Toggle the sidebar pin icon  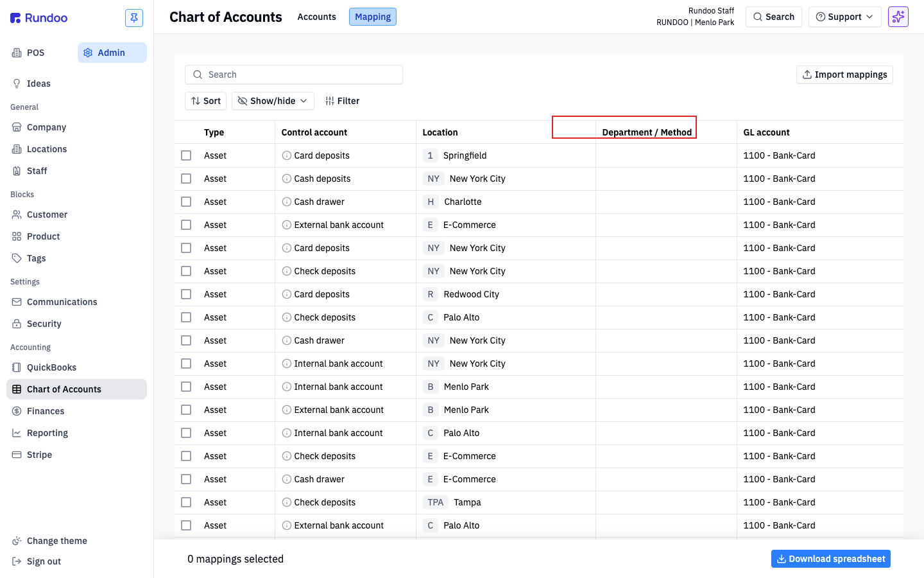point(134,18)
